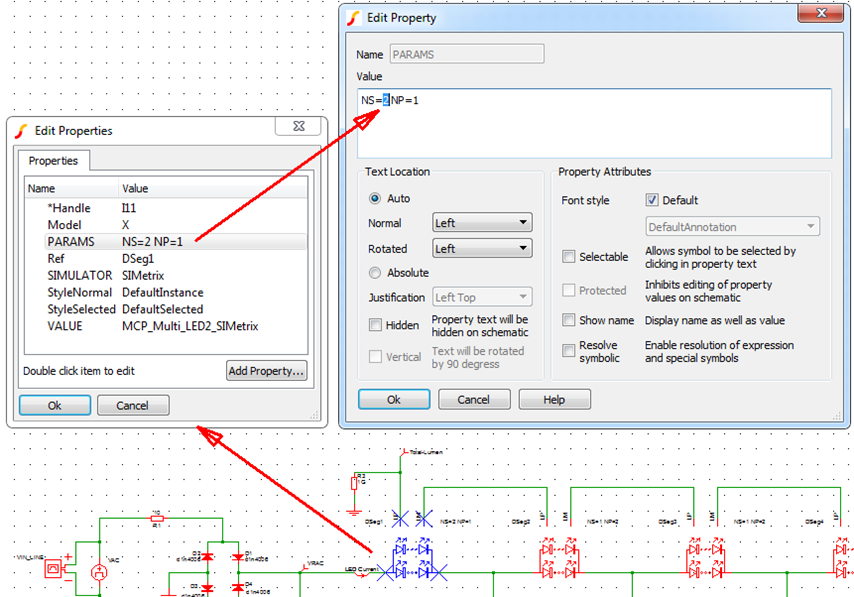Select the Auto text location option

point(375,198)
